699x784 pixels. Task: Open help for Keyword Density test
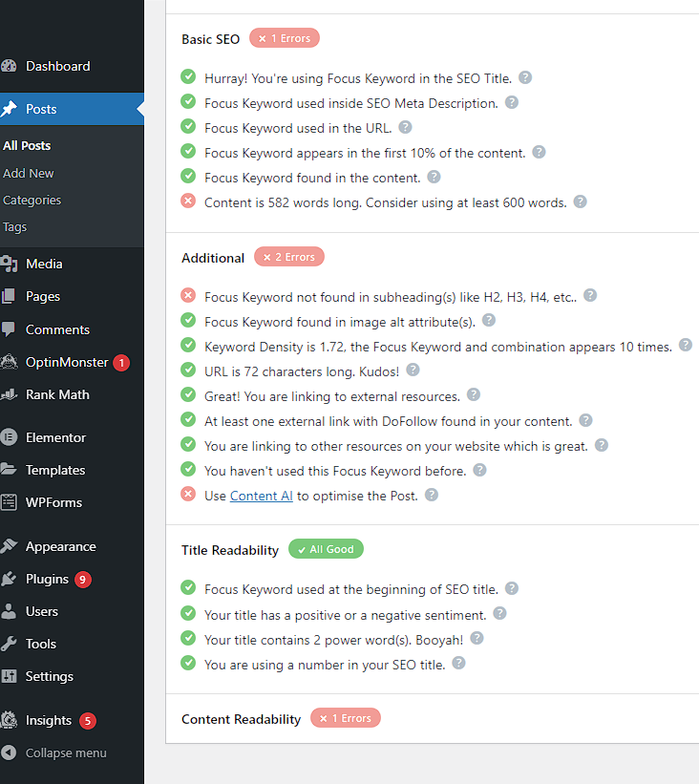tap(685, 345)
